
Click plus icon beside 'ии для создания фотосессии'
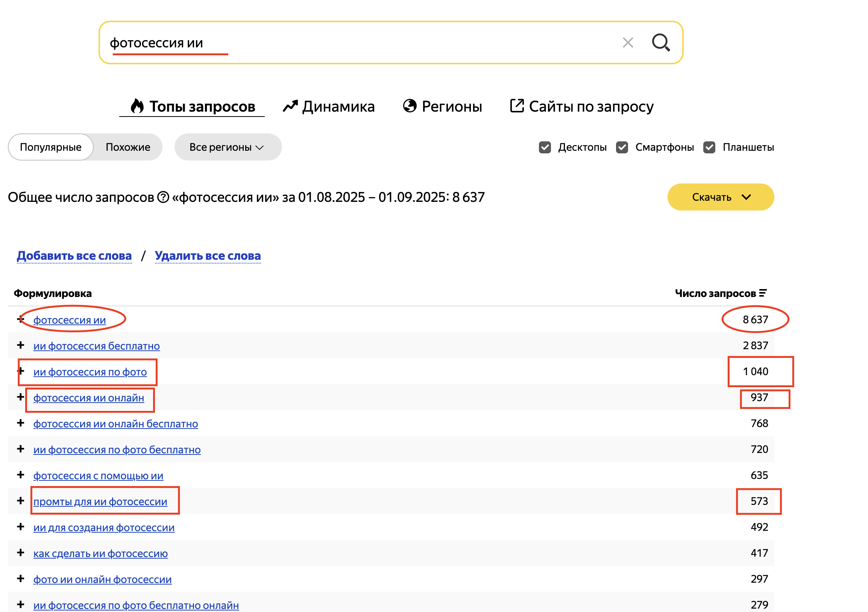pyautogui.click(x=21, y=527)
